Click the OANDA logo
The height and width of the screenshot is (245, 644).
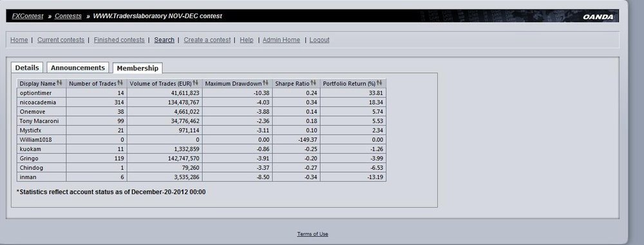[598, 17]
